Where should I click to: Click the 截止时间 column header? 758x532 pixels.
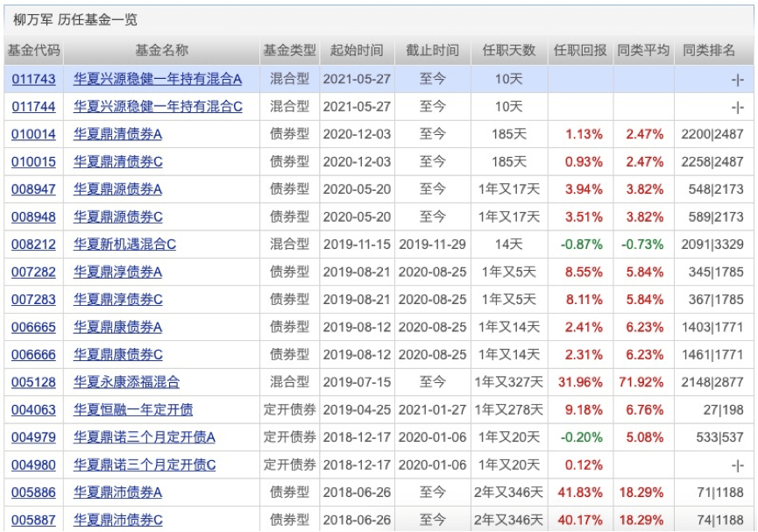[433, 50]
